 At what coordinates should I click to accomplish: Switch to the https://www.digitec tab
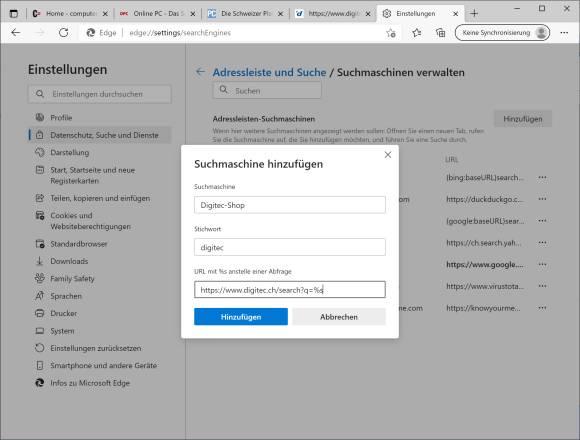coord(333,14)
